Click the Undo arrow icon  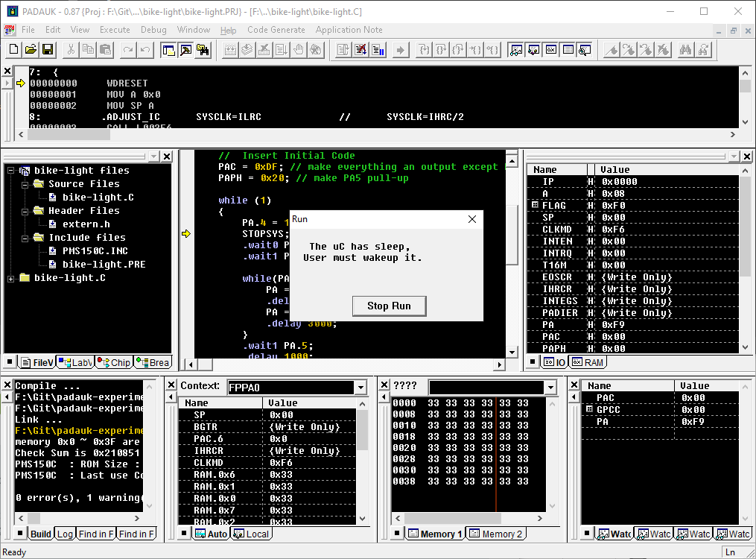[x=145, y=50]
